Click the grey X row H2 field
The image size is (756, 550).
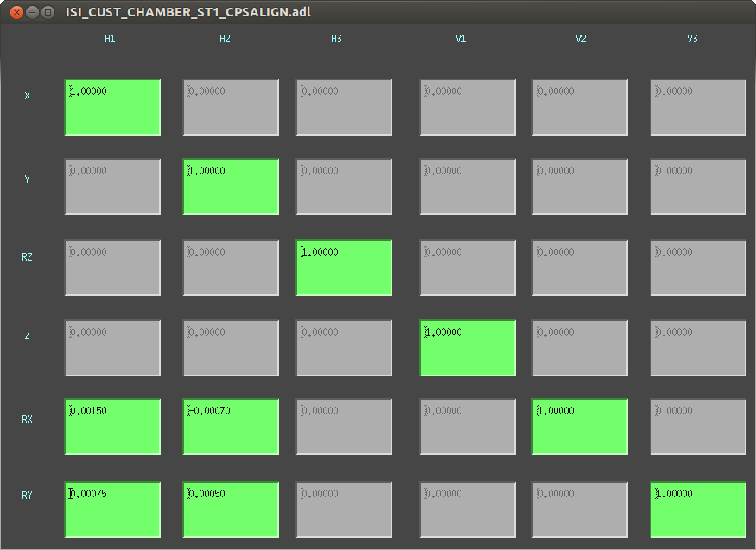coord(231,107)
